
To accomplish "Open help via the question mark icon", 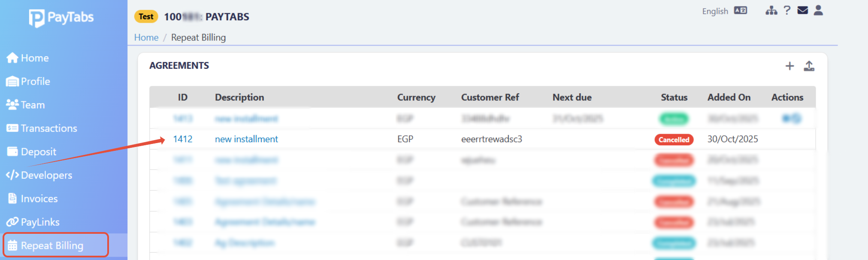I will click(x=787, y=11).
